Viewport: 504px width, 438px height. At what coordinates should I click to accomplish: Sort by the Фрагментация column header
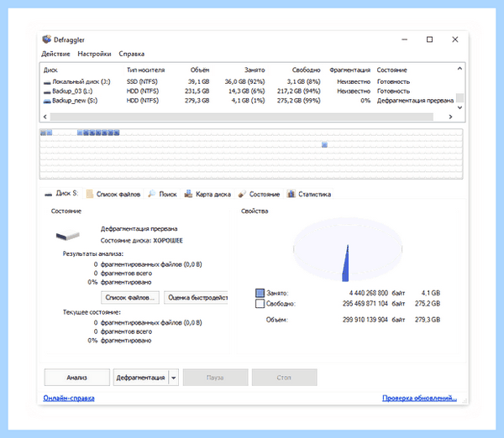pos(349,70)
